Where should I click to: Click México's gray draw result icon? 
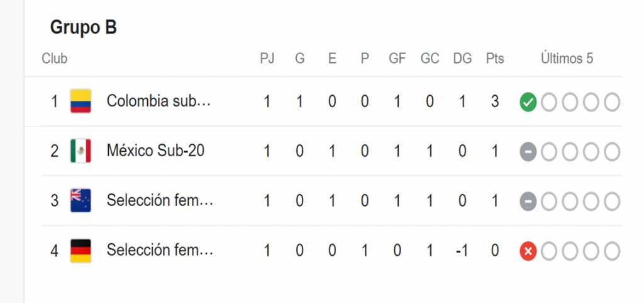pyautogui.click(x=528, y=152)
